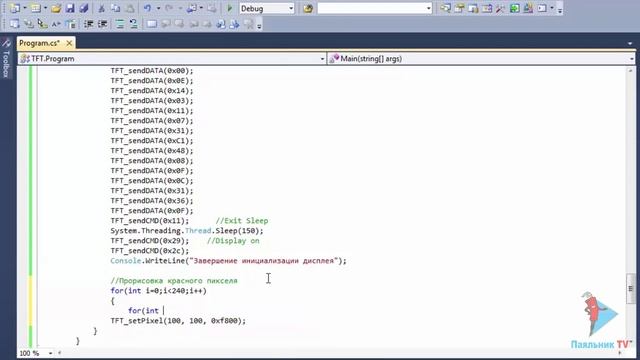Viewport: 640px width, 360px height.
Task: Click the Display Parameter Info icon
Action: 29,24
